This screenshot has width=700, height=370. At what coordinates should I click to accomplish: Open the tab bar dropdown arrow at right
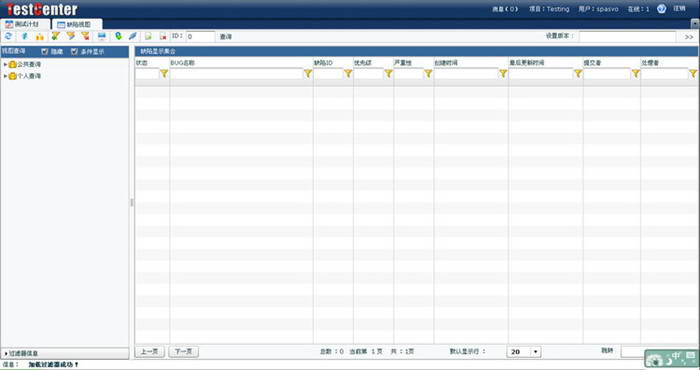pyautogui.click(x=695, y=24)
